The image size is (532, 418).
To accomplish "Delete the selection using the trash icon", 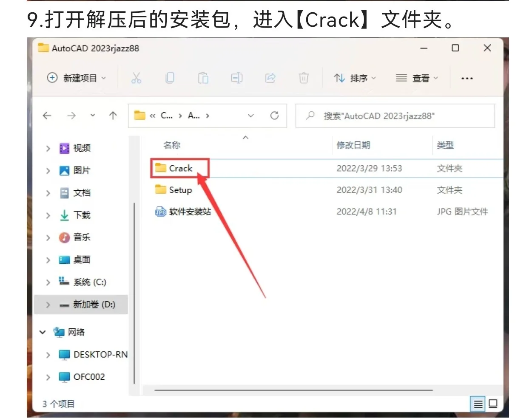I will 304,78.
